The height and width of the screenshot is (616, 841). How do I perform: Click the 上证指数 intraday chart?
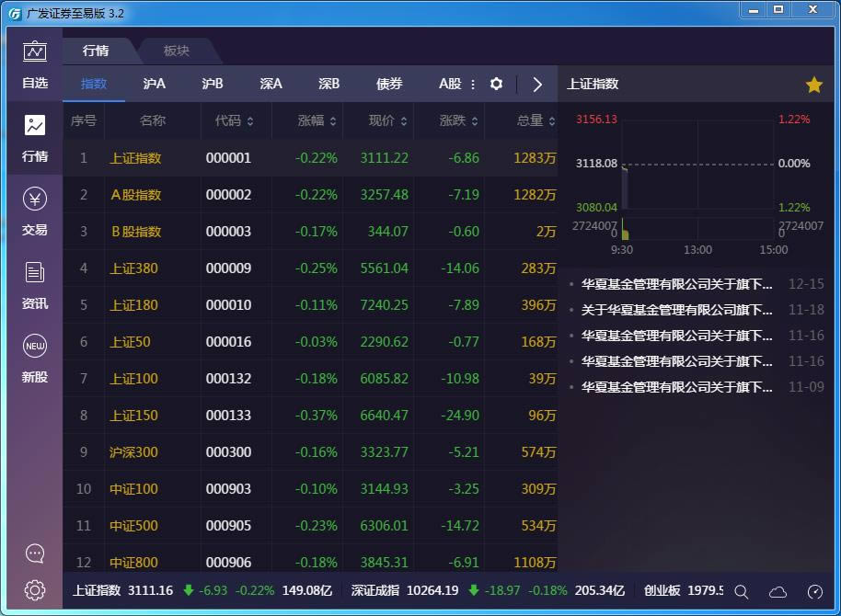697,179
